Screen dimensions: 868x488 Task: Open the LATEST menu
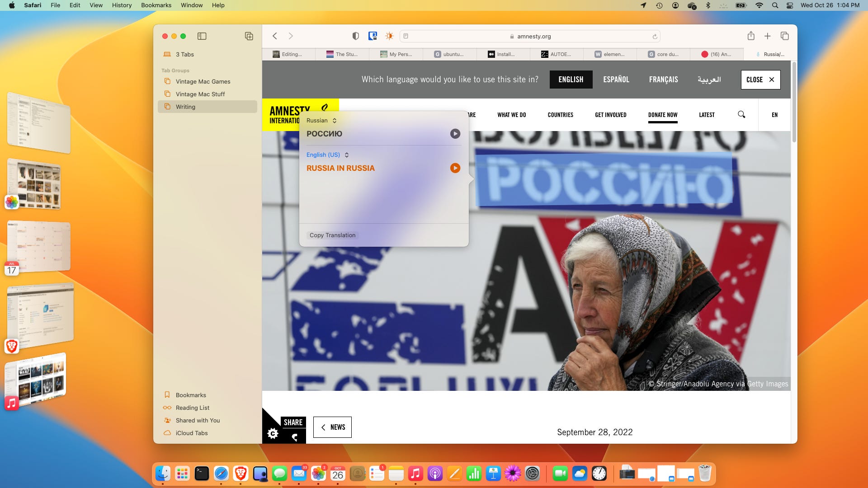pos(707,115)
